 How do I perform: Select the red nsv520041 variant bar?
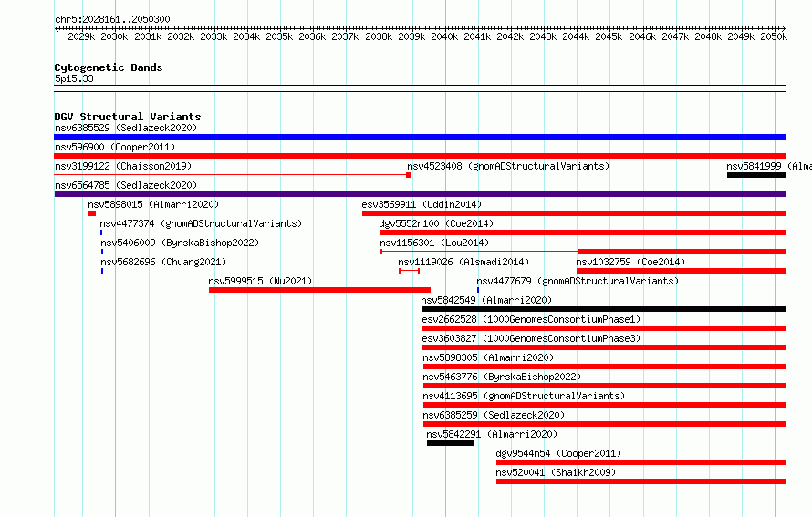[641, 481]
